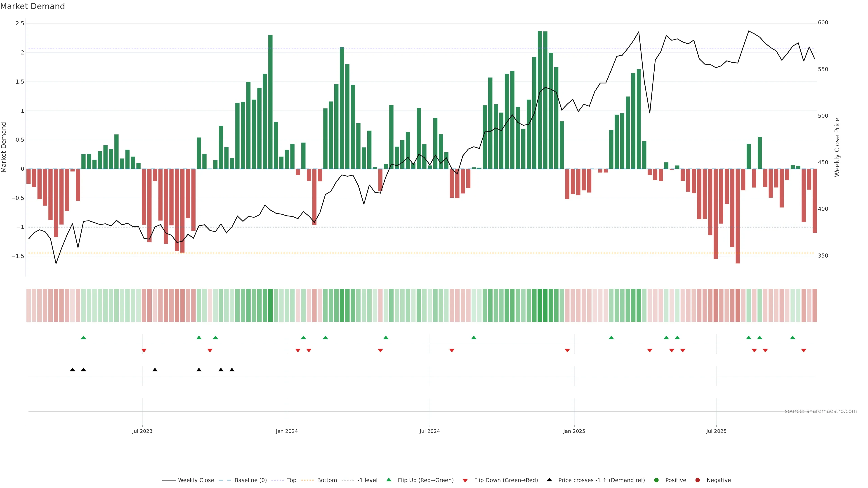The width and height of the screenshot is (868, 488).
Task: Click the red Negative dot in legend
Action: click(x=698, y=480)
